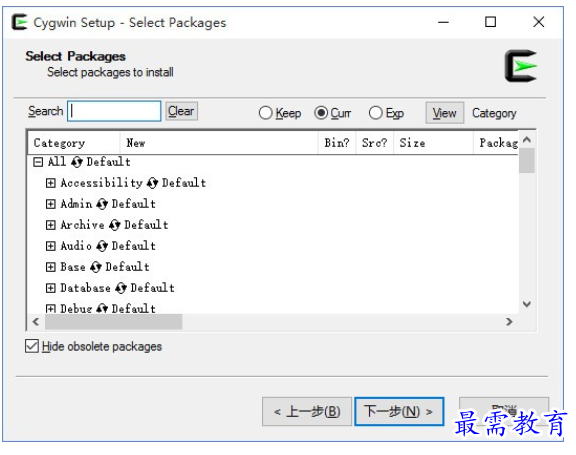
Task: Focus the Search input field
Action: (114, 111)
